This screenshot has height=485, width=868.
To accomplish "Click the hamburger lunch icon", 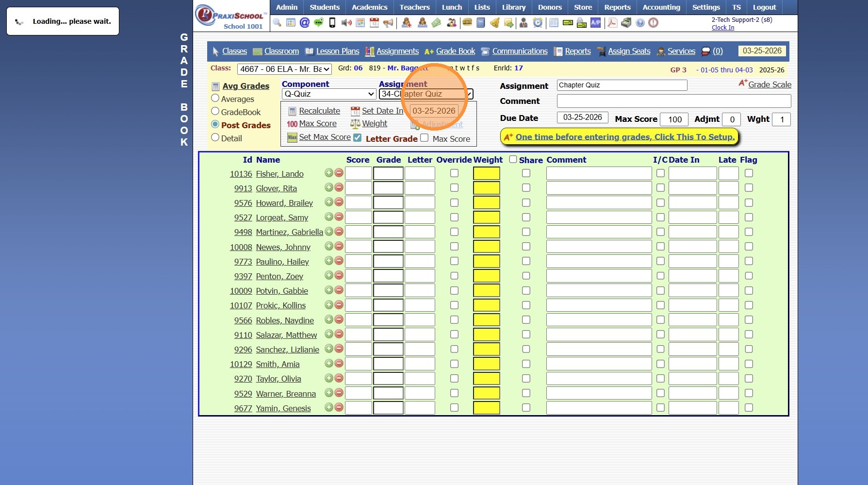I will [467, 23].
